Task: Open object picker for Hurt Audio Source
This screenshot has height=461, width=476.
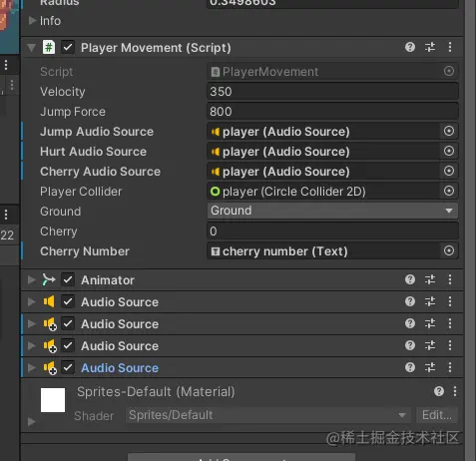Action: [449, 151]
